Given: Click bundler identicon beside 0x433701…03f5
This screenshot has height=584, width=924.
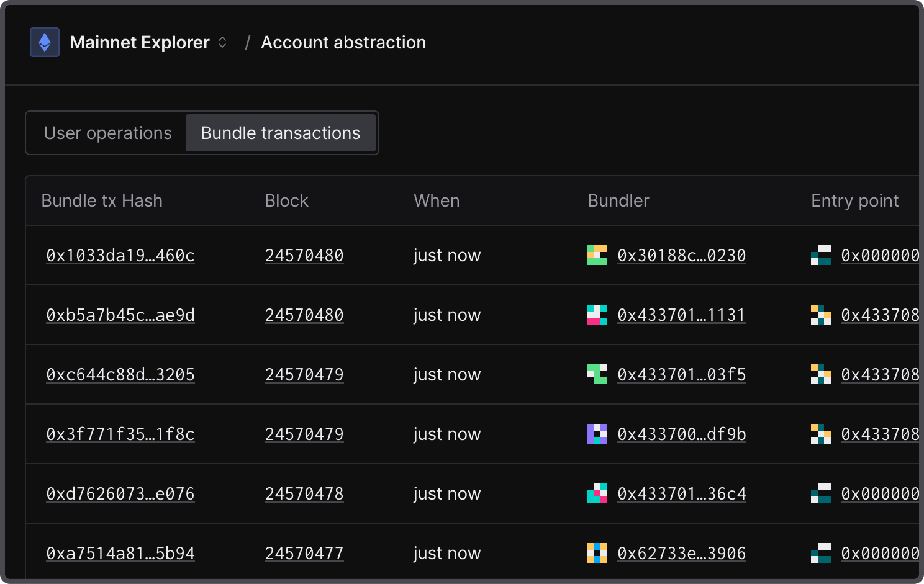Looking at the screenshot, I should [597, 374].
